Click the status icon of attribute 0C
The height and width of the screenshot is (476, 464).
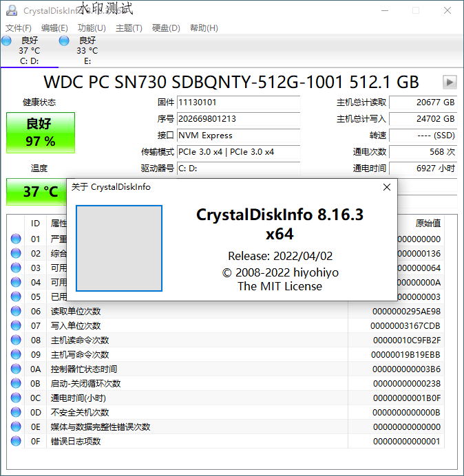point(16,398)
